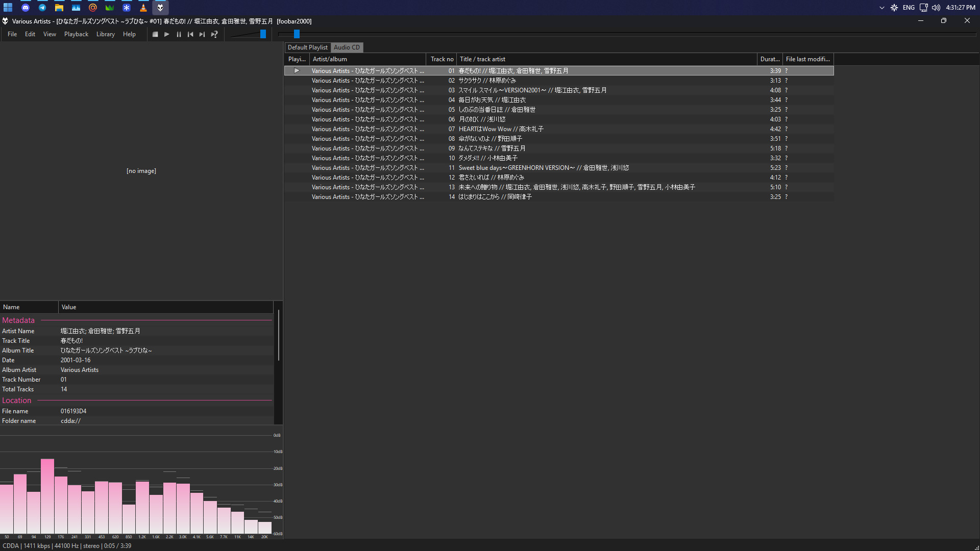Select track 02 サクラサク
Image resolution: width=980 pixels, height=551 pixels.
(x=559, y=81)
